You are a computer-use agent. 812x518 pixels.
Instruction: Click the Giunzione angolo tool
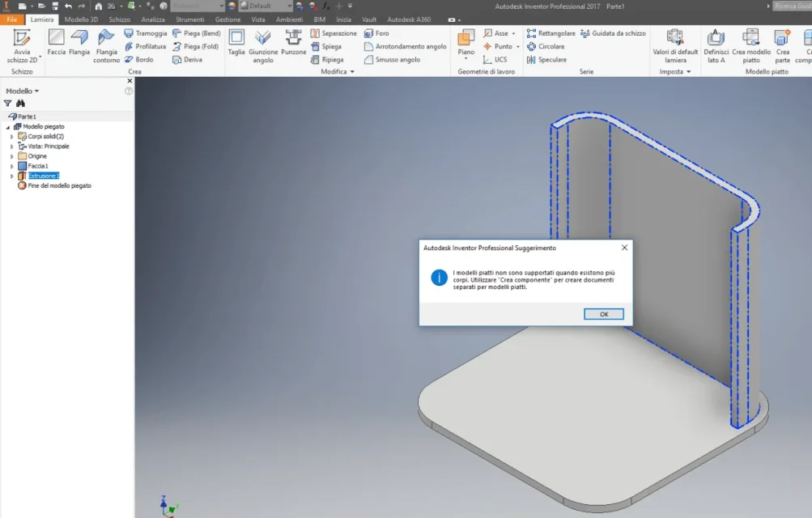click(263, 46)
